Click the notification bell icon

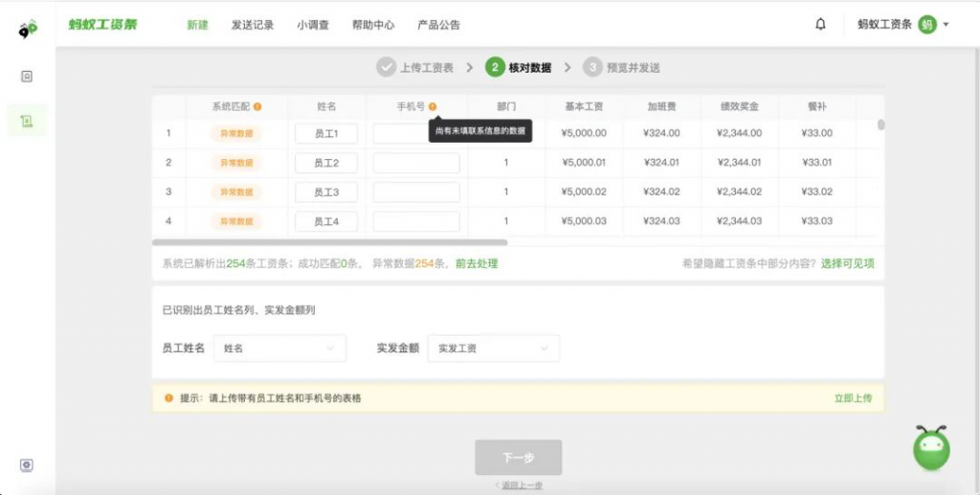pos(820,25)
